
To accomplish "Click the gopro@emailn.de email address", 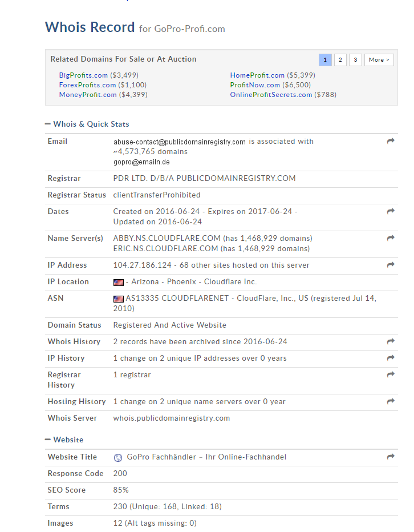I will pos(142,162).
